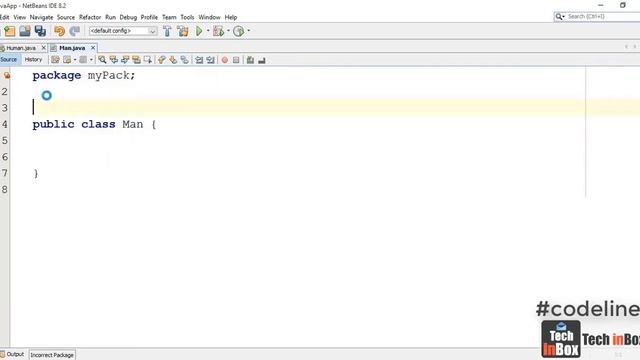This screenshot has width=640, height=360.
Task: Open the Refactor menu
Action: (90, 17)
